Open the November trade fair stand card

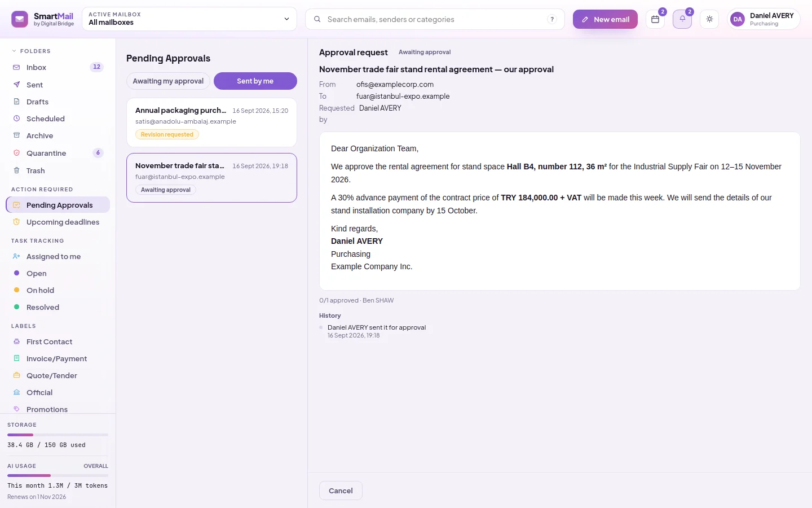pos(211,178)
